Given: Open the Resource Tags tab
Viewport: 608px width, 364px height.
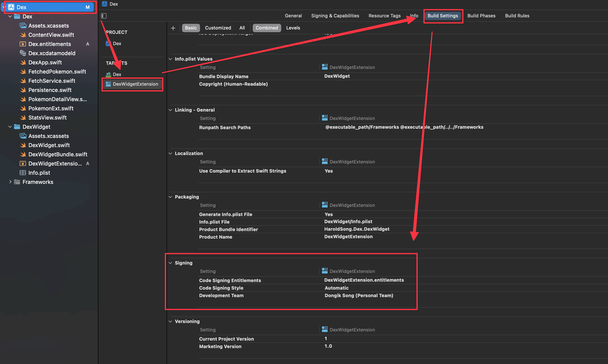Looking at the screenshot, I should point(385,16).
